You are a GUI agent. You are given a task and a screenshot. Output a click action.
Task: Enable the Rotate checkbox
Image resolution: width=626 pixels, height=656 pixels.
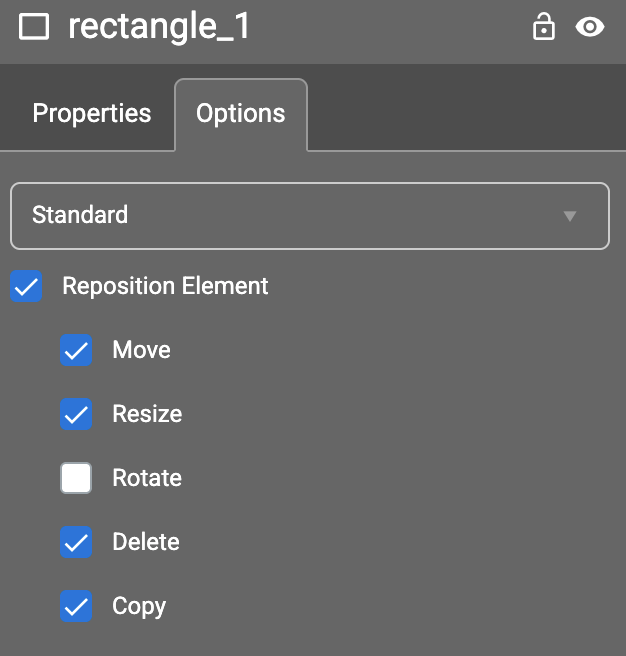76,479
